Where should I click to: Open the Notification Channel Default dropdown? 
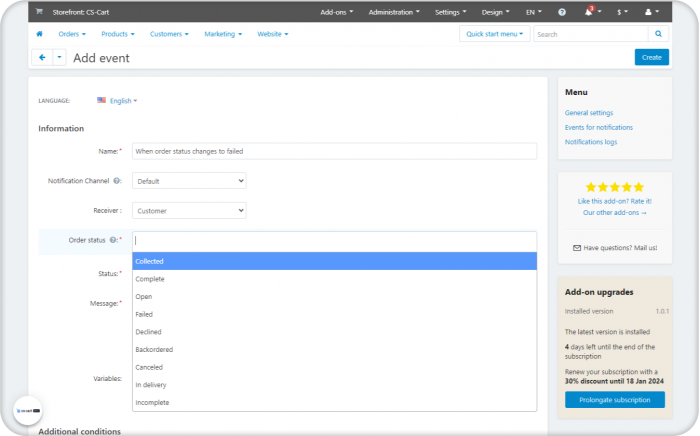coord(189,181)
